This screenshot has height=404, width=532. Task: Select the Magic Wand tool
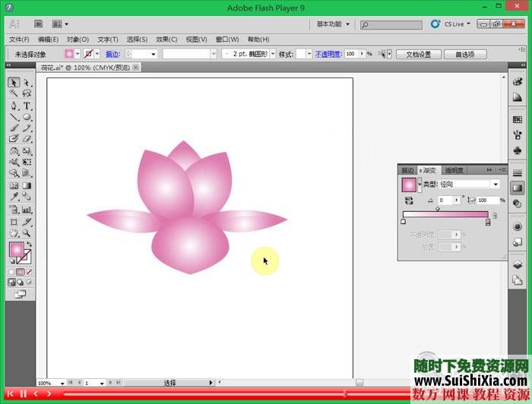click(14, 93)
